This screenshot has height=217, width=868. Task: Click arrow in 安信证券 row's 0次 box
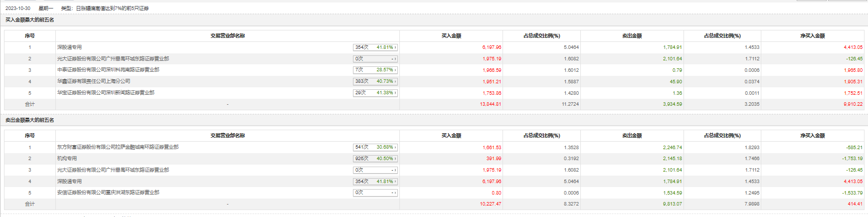[395, 193]
